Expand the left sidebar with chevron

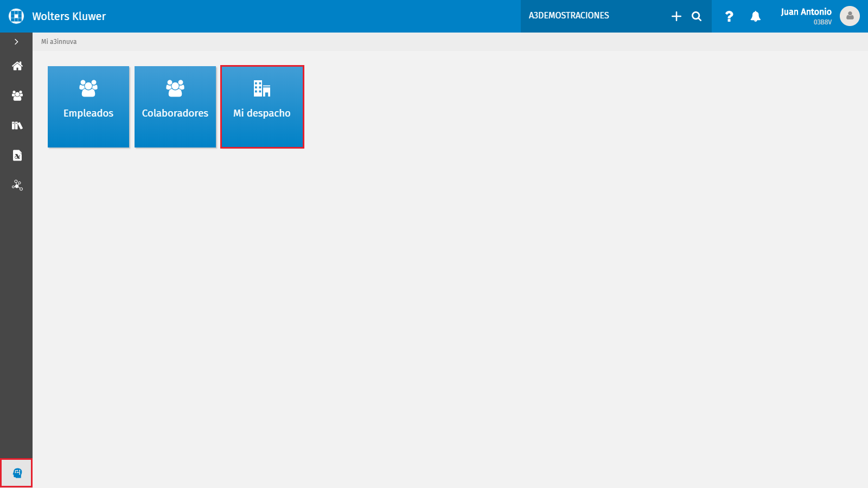click(x=16, y=42)
